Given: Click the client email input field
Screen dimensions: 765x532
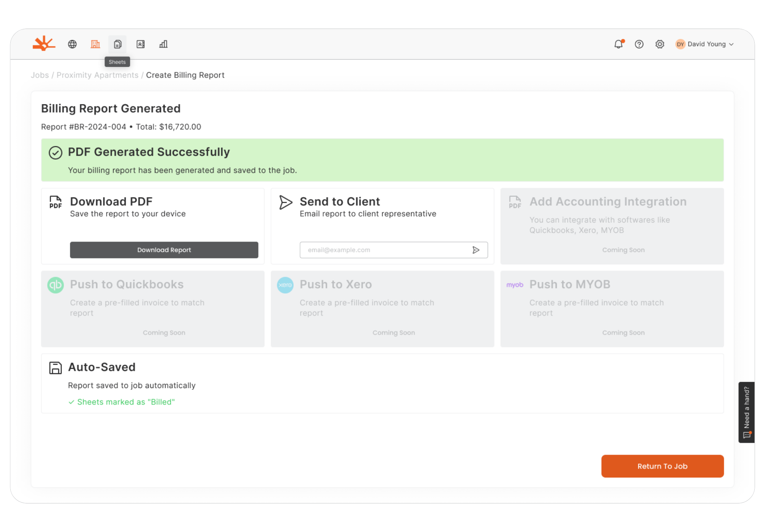Looking at the screenshot, I should coord(383,250).
